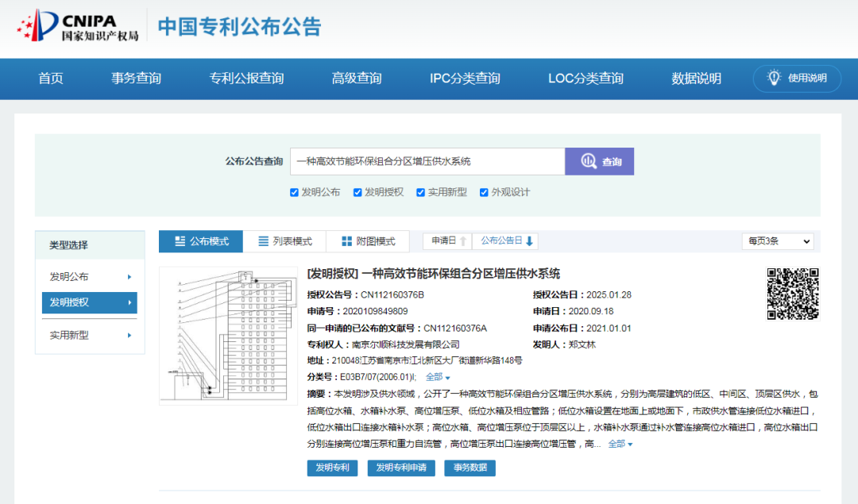Click the 列表模式 list icon

pos(263,241)
